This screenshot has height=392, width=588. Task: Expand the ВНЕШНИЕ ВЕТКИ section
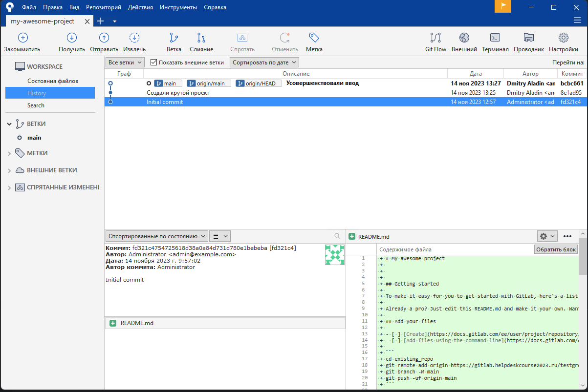[x=9, y=170]
